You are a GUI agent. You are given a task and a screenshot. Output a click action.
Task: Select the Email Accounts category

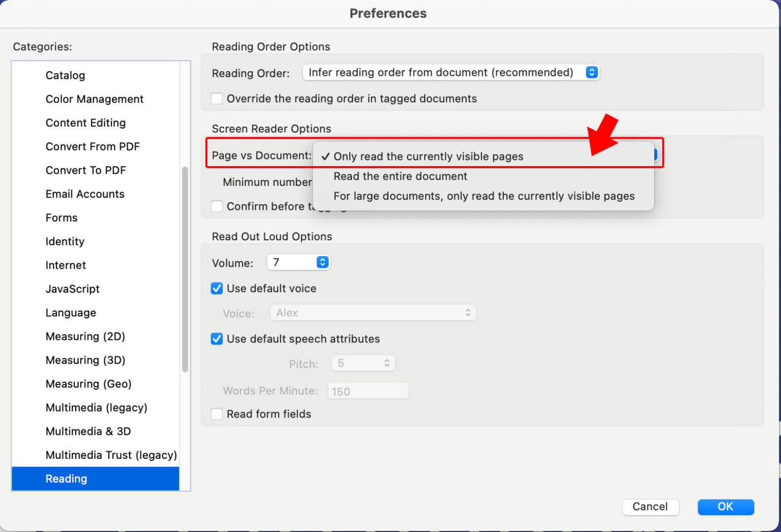pyautogui.click(x=84, y=194)
